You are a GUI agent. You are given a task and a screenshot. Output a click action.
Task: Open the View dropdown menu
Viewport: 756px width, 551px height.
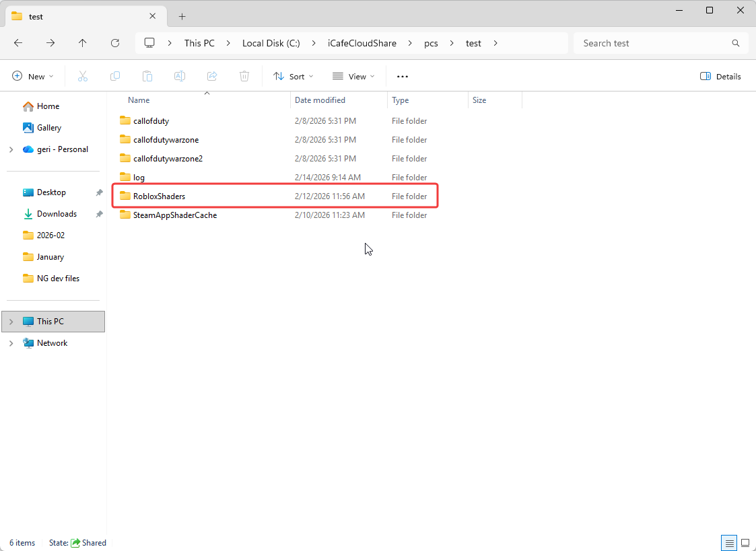(x=353, y=77)
